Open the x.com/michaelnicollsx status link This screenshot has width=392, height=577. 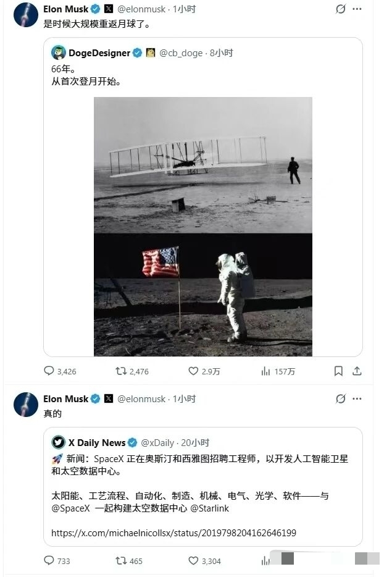tap(173, 533)
